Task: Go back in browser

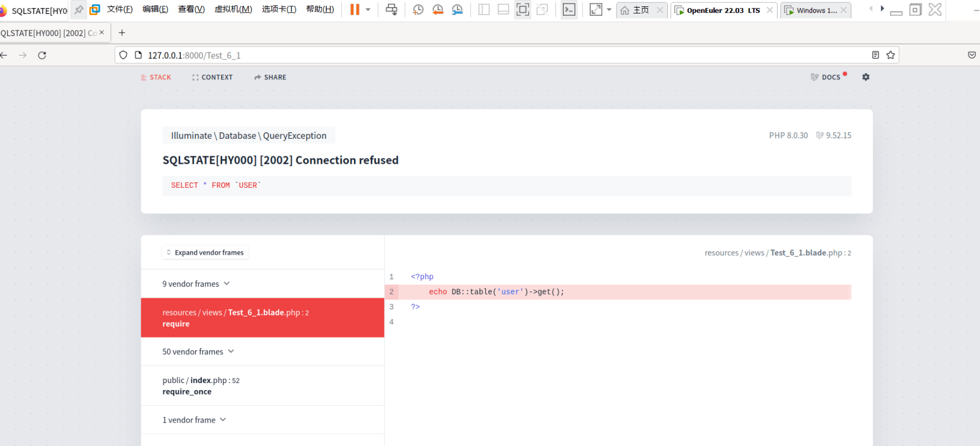Action: 3,55
